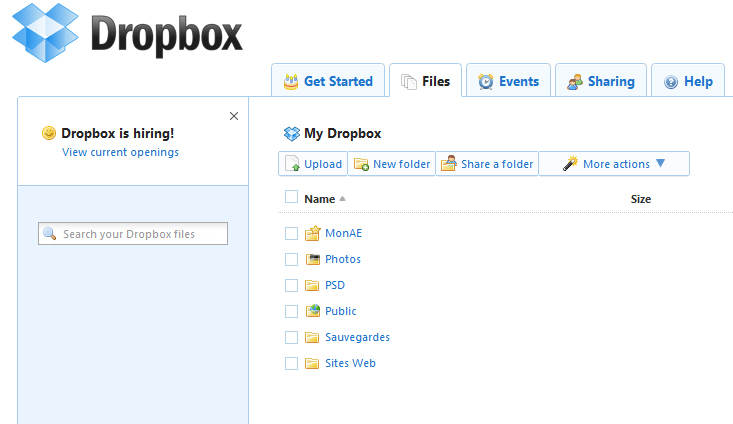
Task: Open the Events tab
Action: point(508,80)
